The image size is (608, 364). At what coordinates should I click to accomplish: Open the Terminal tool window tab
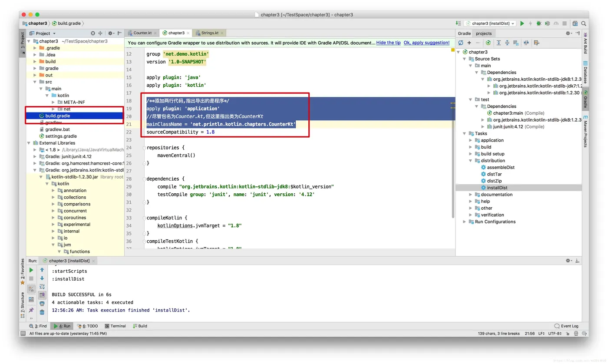pyautogui.click(x=115, y=326)
